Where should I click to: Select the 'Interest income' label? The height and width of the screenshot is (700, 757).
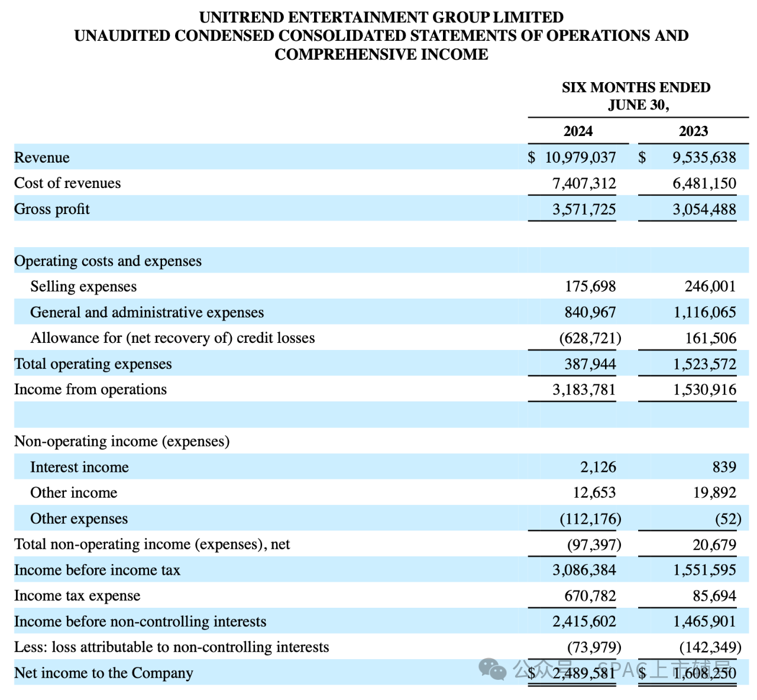click(79, 468)
